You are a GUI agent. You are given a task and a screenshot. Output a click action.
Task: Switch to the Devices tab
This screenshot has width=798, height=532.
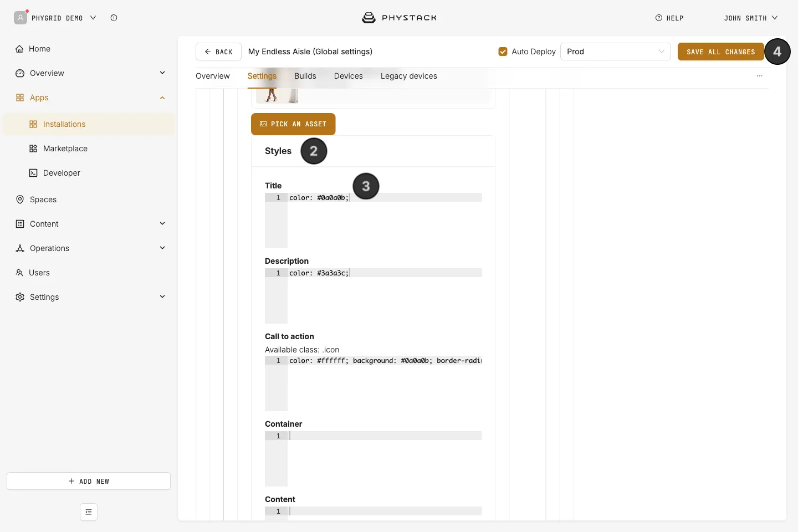[349, 76]
